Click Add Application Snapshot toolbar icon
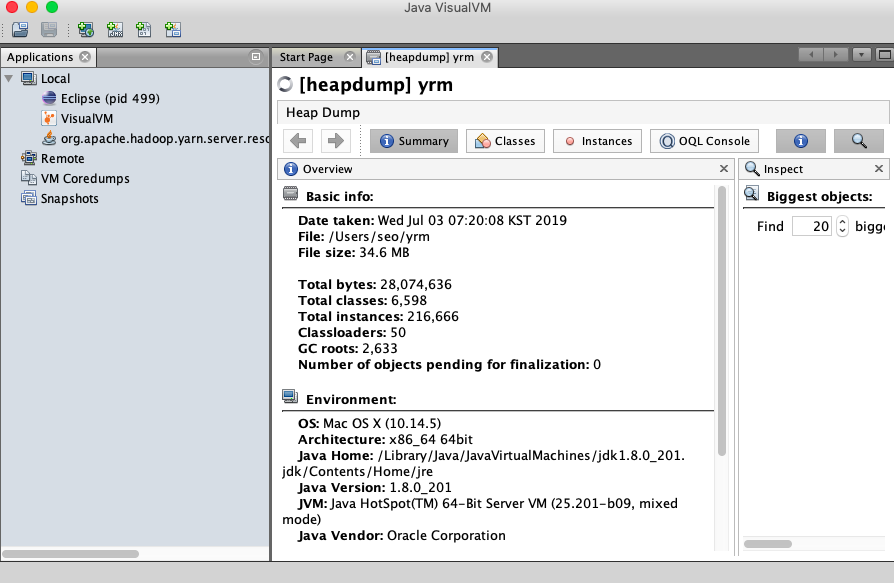This screenshot has width=894, height=583. (x=173, y=29)
